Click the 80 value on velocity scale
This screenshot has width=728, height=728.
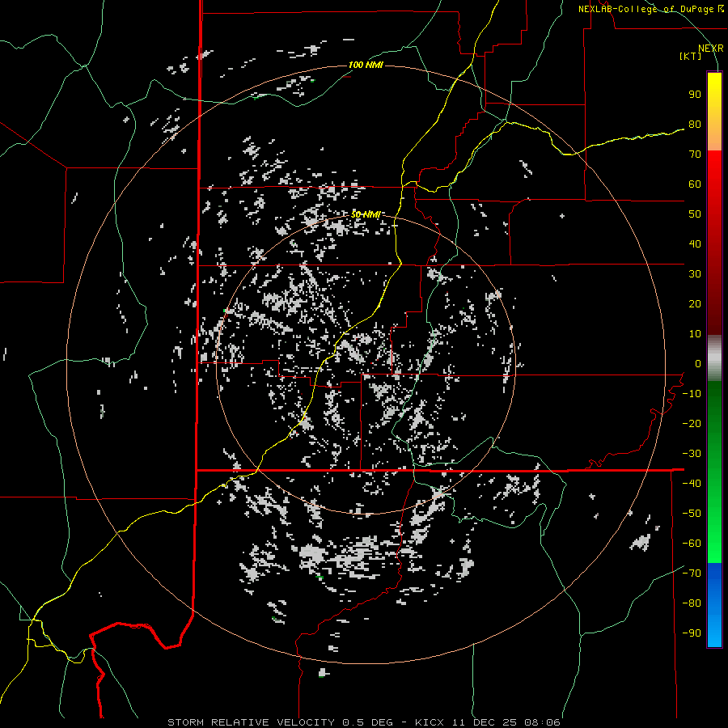[695, 125]
